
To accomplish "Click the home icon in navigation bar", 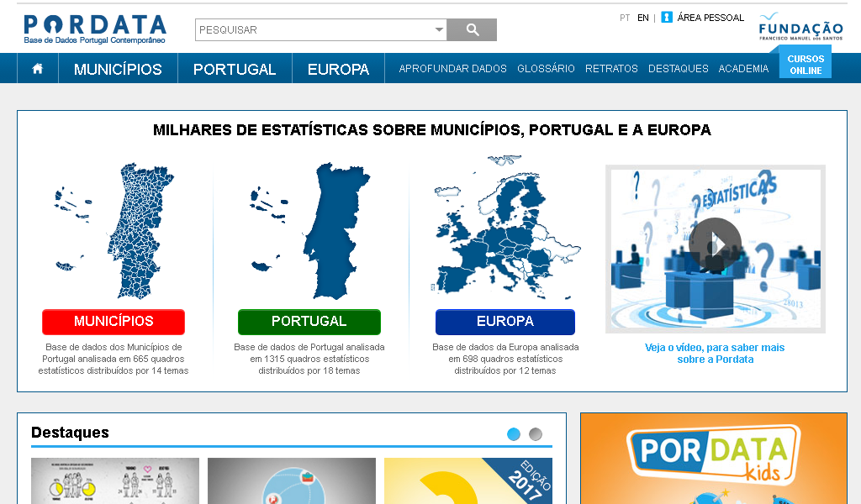I will 37,69.
